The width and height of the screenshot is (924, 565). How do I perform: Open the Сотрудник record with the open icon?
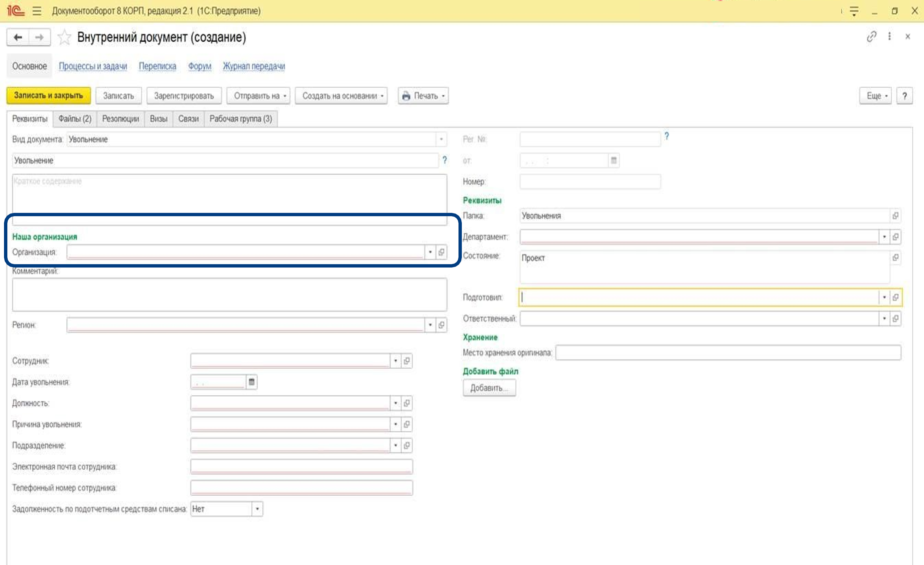click(407, 361)
